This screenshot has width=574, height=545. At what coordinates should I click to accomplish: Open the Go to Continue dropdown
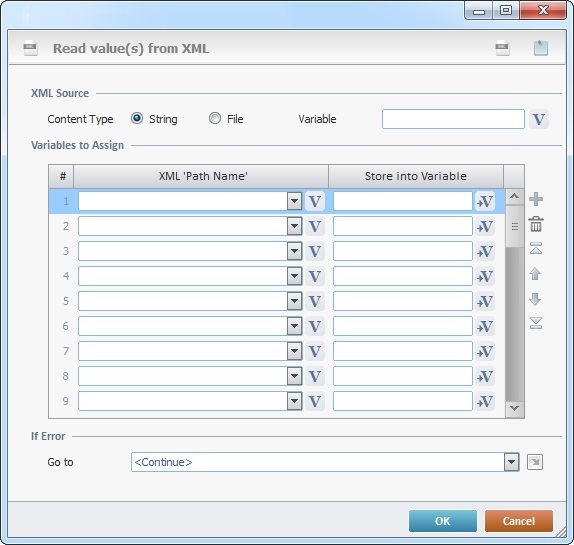tap(511, 462)
